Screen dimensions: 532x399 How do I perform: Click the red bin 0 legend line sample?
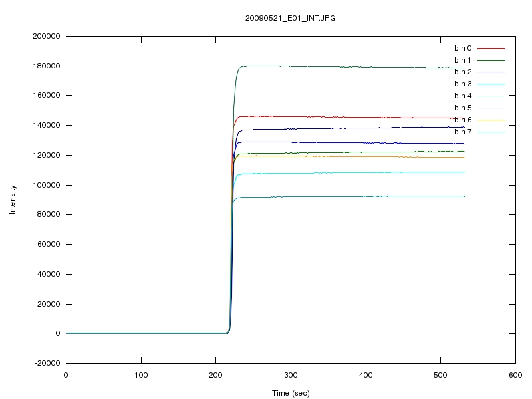pos(491,48)
